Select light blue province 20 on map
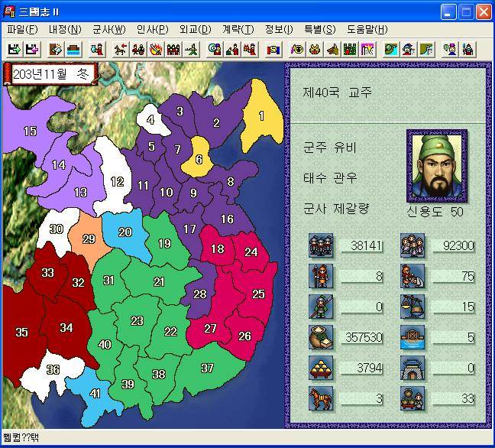 pyautogui.click(x=125, y=232)
